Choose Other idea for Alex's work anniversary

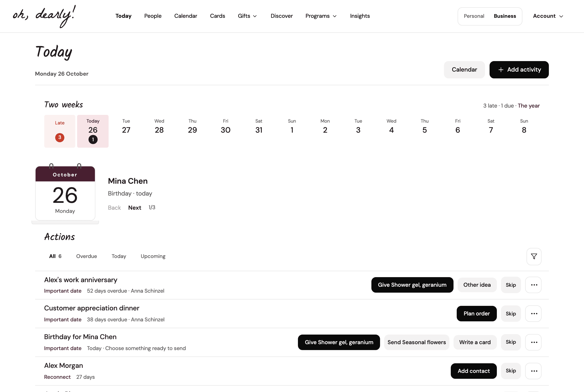(x=477, y=285)
